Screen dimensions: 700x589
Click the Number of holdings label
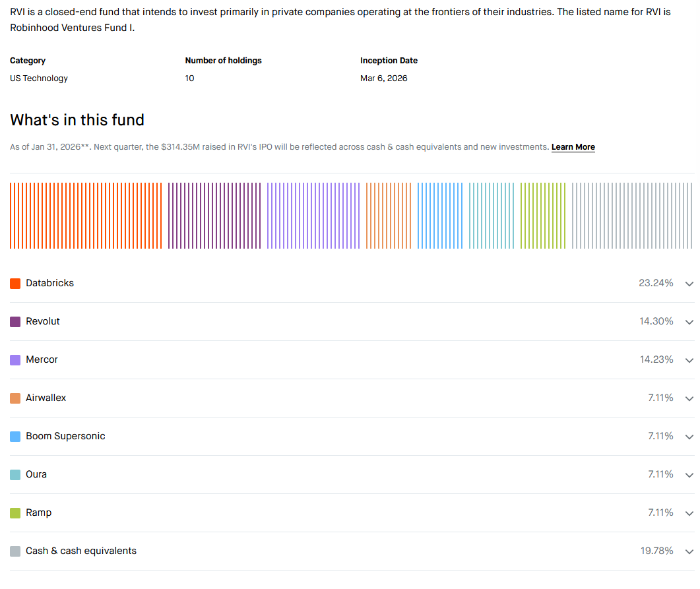(223, 61)
